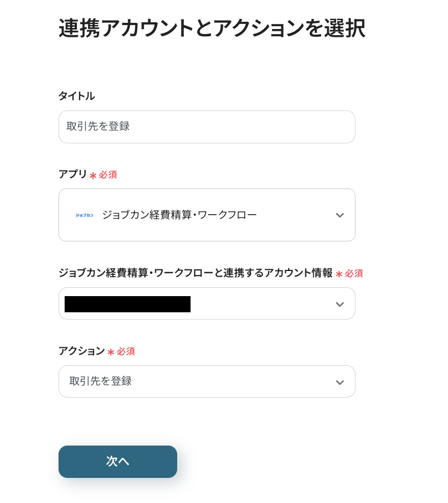448x503 pixels.
Task: Expand the アクション dropdown chevron
Action: [339, 382]
